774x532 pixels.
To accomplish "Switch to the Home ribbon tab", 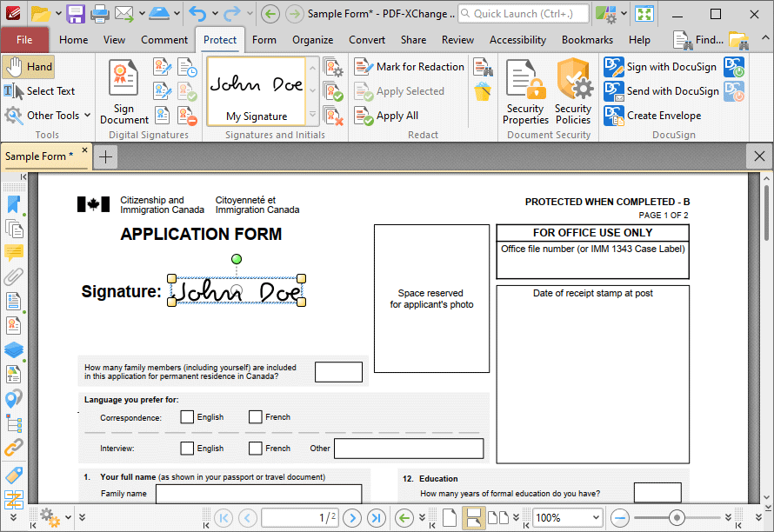I will [74, 40].
